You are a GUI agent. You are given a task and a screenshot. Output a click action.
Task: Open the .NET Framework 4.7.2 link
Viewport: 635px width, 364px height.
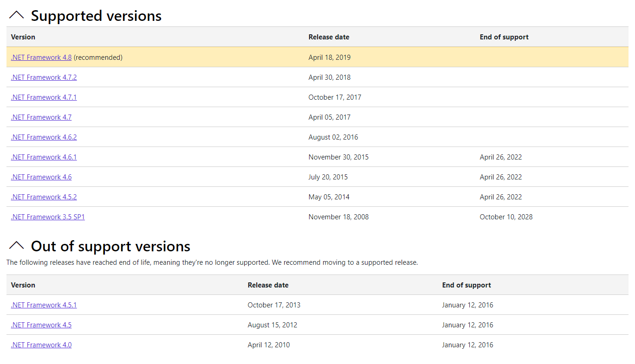point(44,77)
